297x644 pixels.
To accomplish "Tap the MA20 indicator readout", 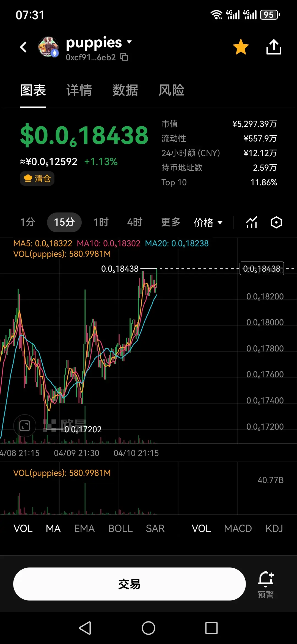I will tap(177, 243).
